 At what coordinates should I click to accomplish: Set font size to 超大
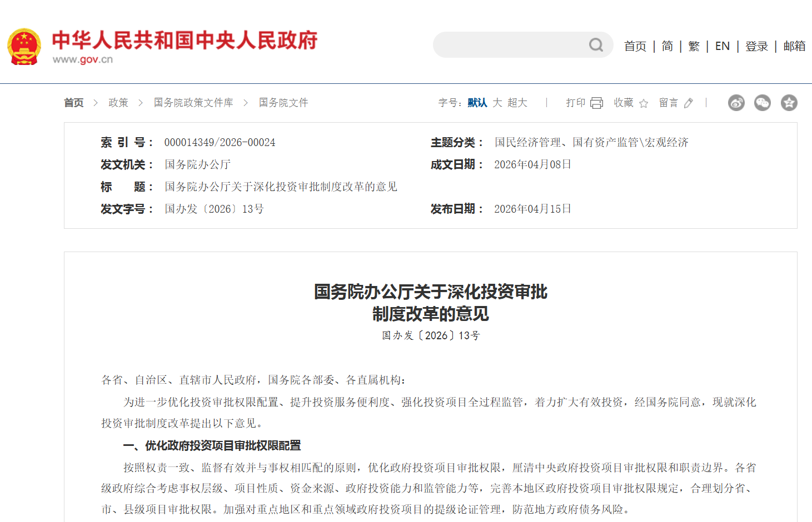click(x=517, y=103)
